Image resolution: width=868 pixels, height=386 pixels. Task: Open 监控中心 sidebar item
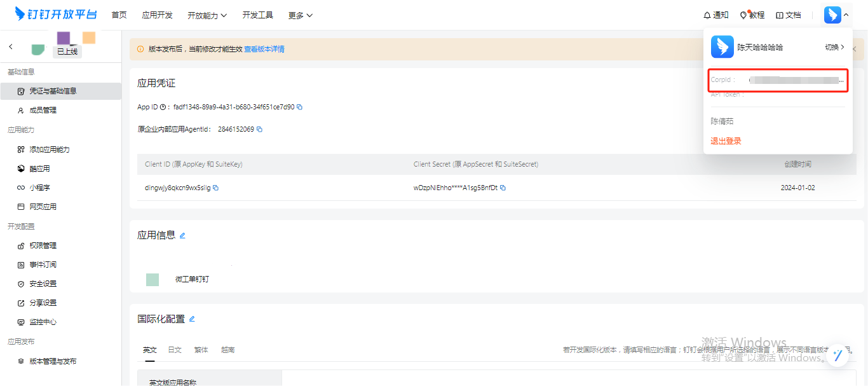(60, 322)
